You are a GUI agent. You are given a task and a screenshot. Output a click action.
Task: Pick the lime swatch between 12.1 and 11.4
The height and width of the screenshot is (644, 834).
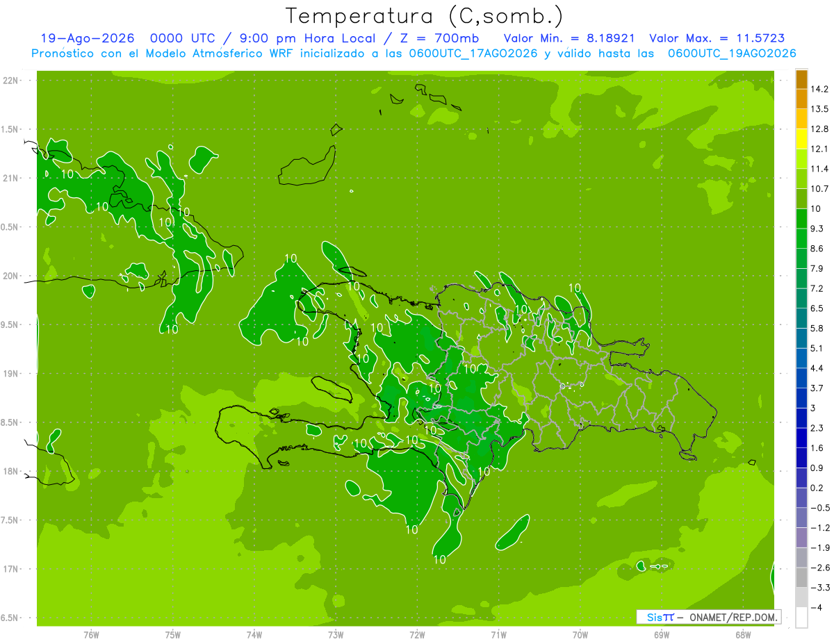(801, 159)
